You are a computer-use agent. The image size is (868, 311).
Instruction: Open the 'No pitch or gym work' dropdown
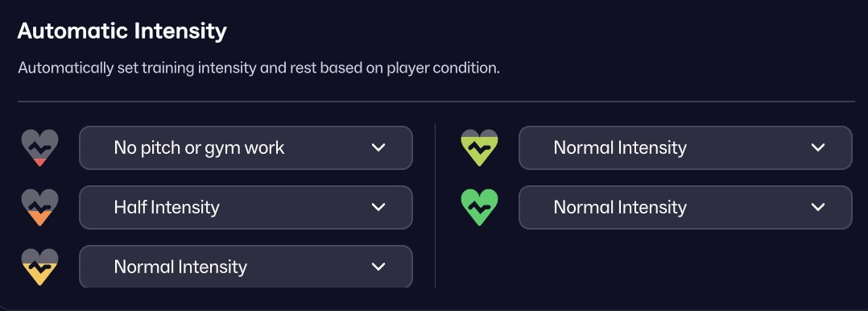[x=246, y=147]
